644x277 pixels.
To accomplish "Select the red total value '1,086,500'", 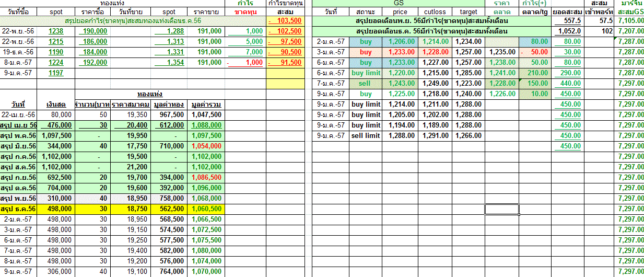I will (206, 177).
